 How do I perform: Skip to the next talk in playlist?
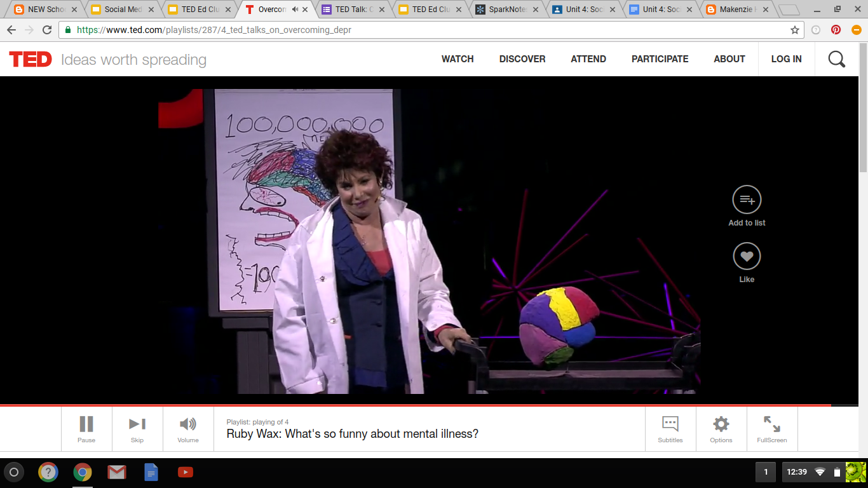(x=137, y=428)
